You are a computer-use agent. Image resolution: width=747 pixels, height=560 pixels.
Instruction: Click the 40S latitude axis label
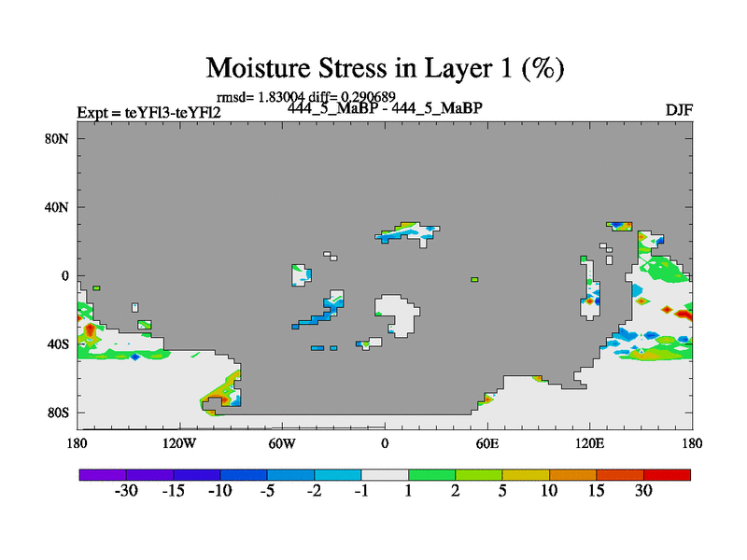59,343
